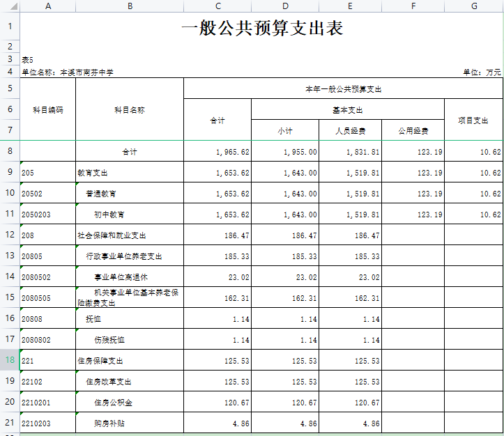The image size is (504, 436).
Task: Select column F header
Action: [x=413, y=6]
